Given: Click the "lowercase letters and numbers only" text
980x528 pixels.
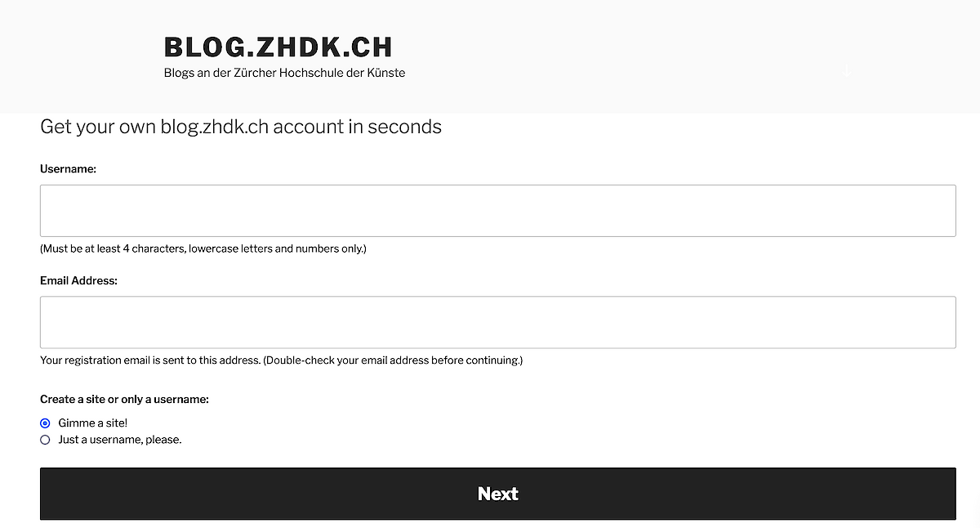Looking at the screenshot, I should (276, 248).
